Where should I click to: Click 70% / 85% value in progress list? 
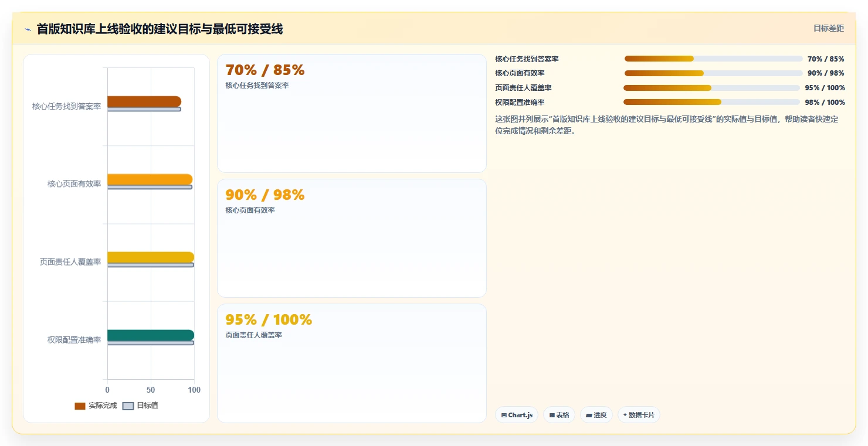click(826, 59)
